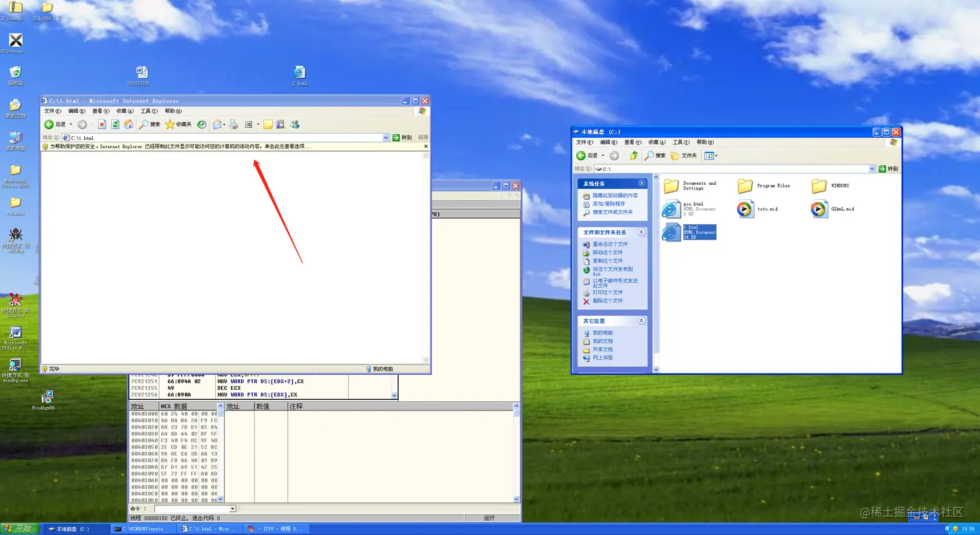Viewport: 980px width, 535px height.
Task: Open 工具 menu in Internet Explorer
Action: tap(149, 111)
